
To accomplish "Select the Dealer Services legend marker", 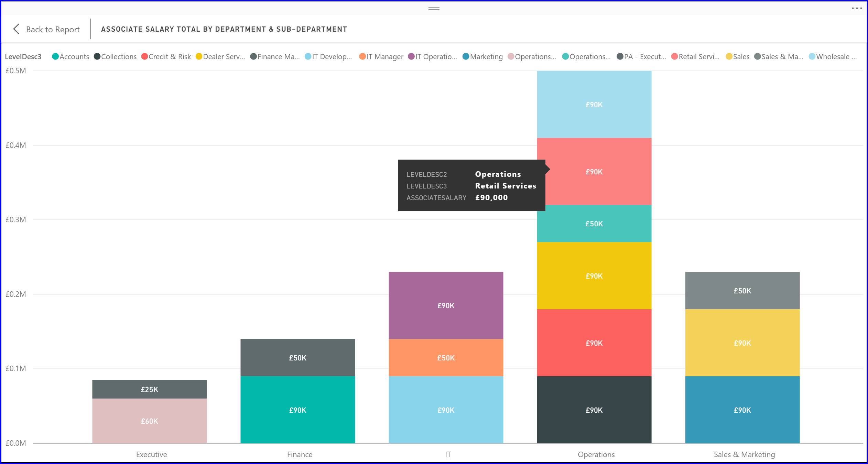I will 198,56.
